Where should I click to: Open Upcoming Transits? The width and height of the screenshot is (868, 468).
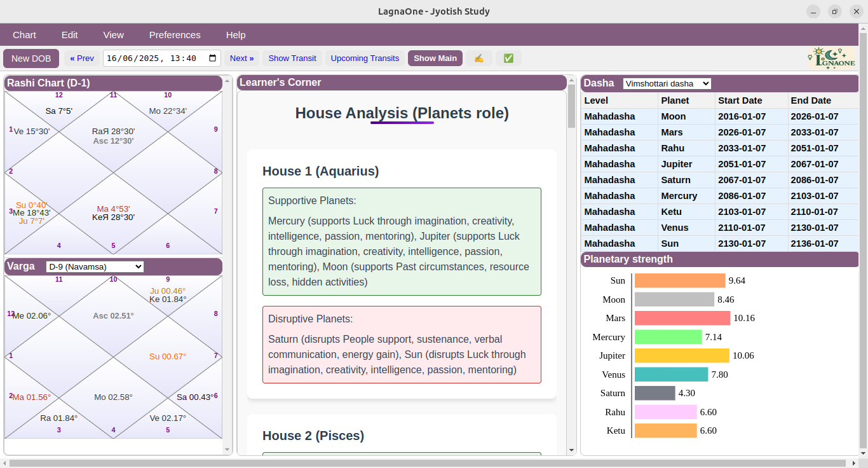point(365,58)
